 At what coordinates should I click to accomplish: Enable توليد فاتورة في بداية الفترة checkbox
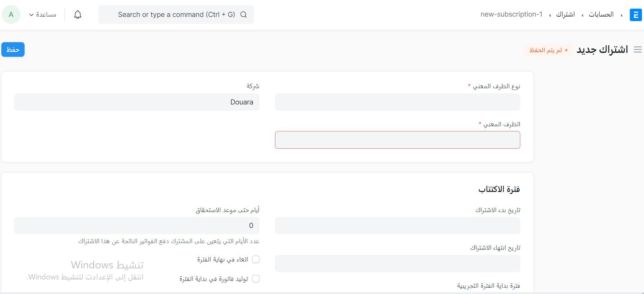(x=256, y=279)
